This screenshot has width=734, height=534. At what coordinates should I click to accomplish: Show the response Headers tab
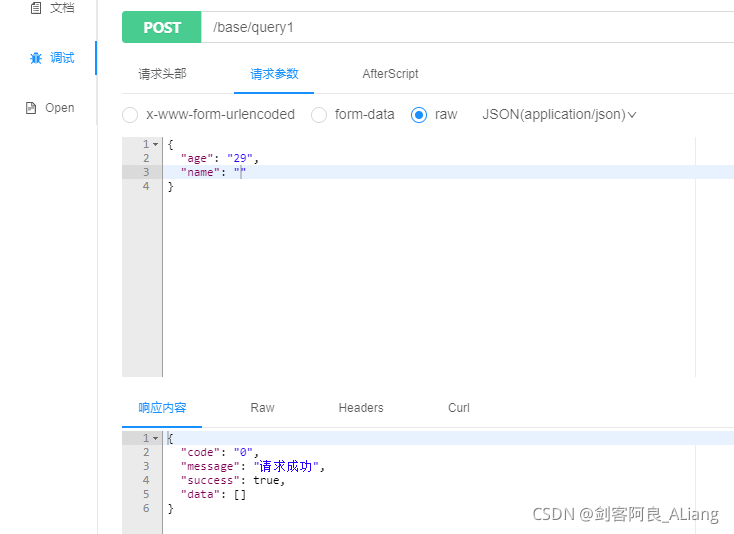click(x=361, y=408)
